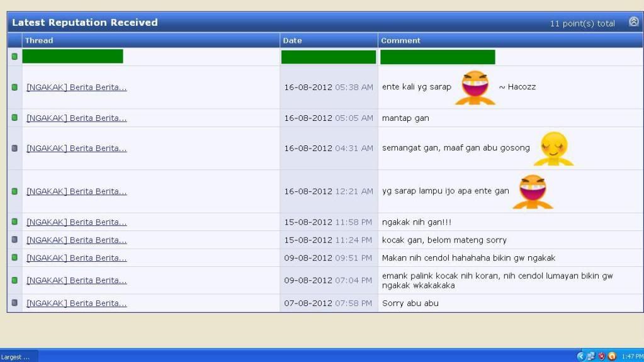This screenshot has height=362, width=644.
Task: Select the comment "ngakak nih gan!!!"
Action: pyautogui.click(x=417, y=222)
